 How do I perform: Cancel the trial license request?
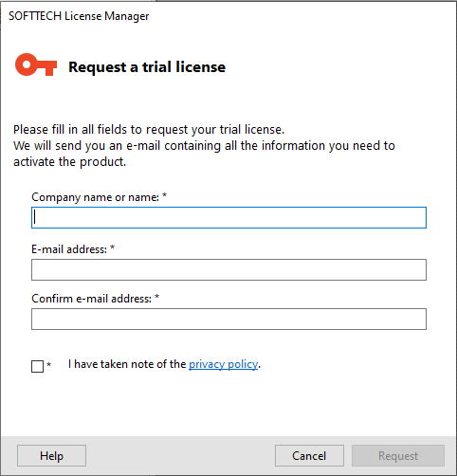(x=309, y=455)
